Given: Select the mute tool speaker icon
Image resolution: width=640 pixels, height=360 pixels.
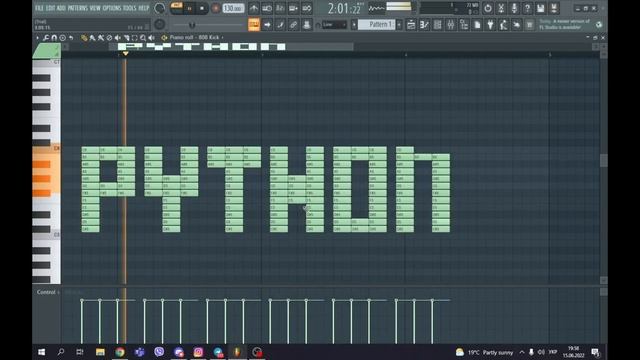Looking at the screenshot, I should click(118, 38).
